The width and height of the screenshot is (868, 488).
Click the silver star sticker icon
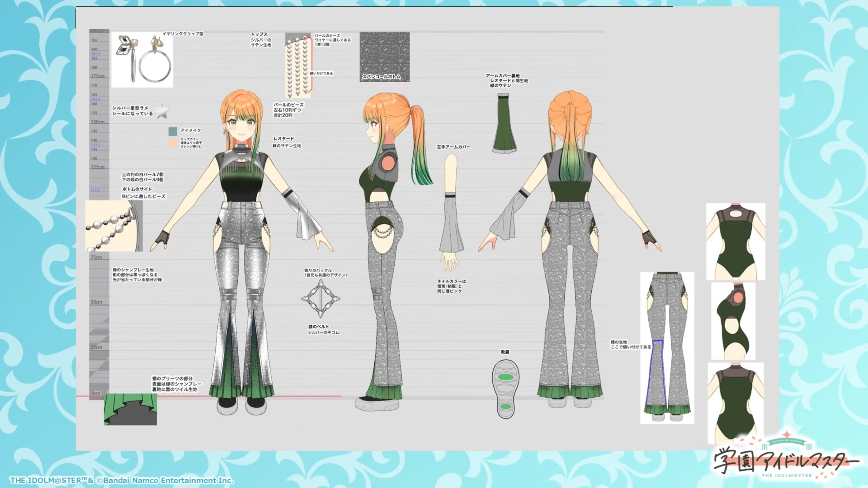[x=162, y=111]
